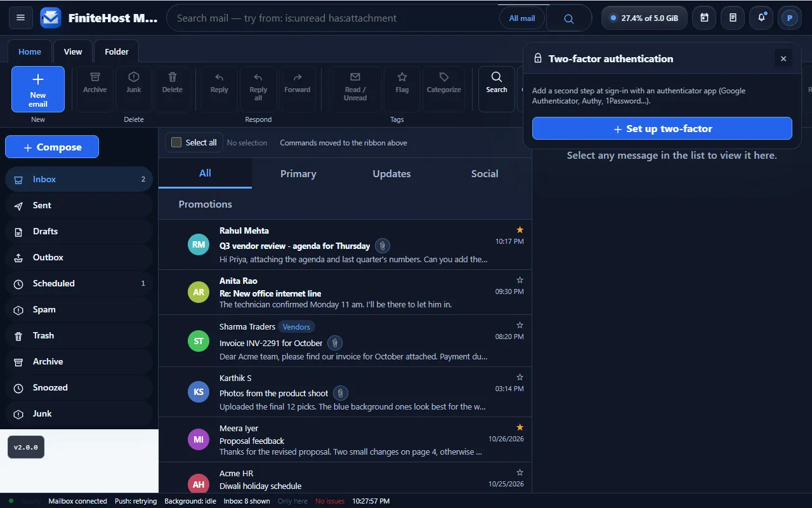Open the Scheduled folder

coord(79,283)
